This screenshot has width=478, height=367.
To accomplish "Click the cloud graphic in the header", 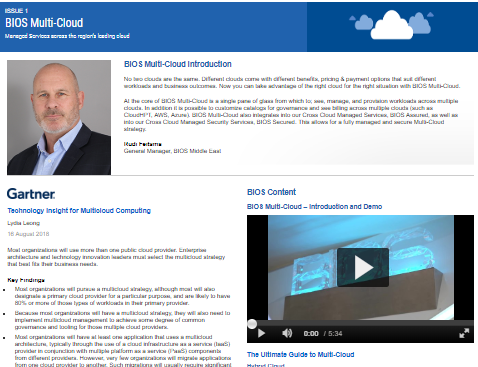I will click(x=392, y=25).
